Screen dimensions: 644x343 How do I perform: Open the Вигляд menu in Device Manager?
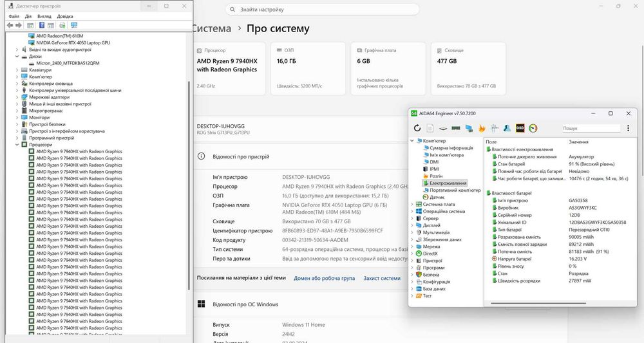44,17
